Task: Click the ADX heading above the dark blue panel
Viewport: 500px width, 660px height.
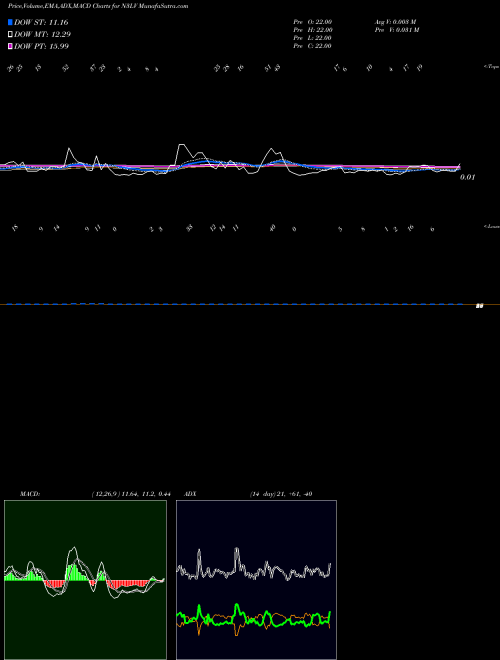Action: [x=190, y=494]
